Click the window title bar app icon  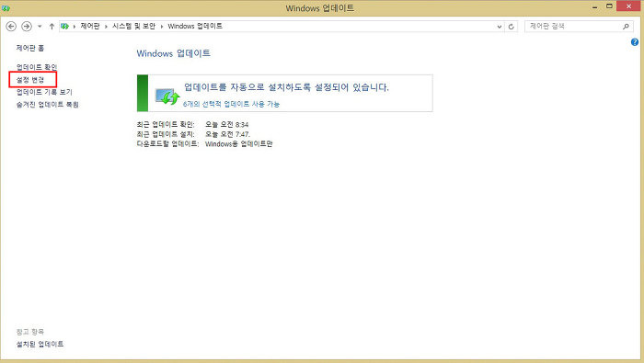[6, 7]
